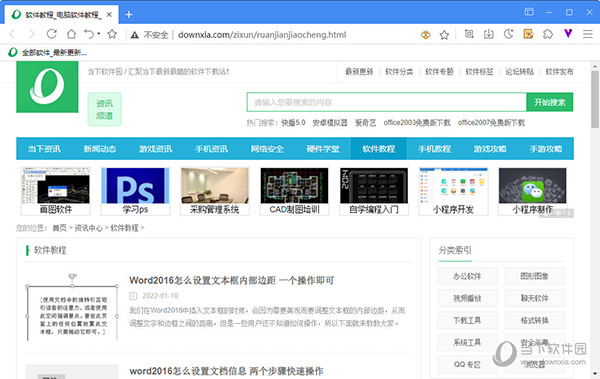Click 首页 in the breadcrumb

pyautogui.click(x=59, y=228)
